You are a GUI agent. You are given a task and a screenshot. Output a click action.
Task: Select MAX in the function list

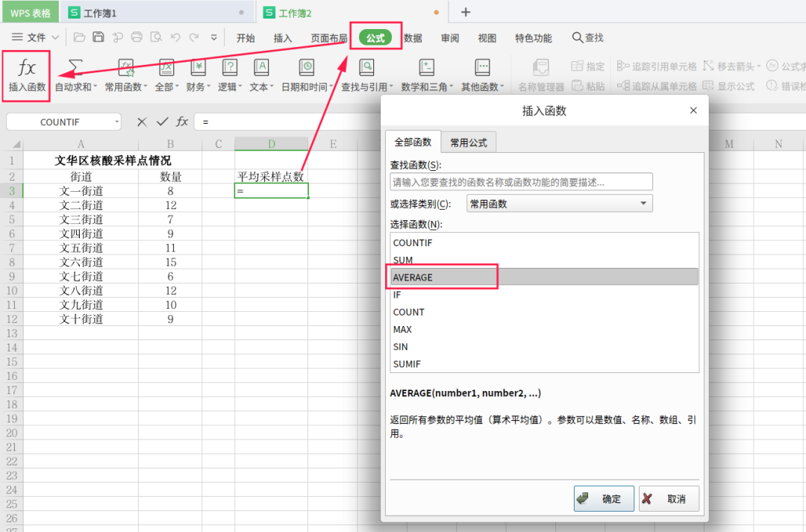tap(544, 330)
